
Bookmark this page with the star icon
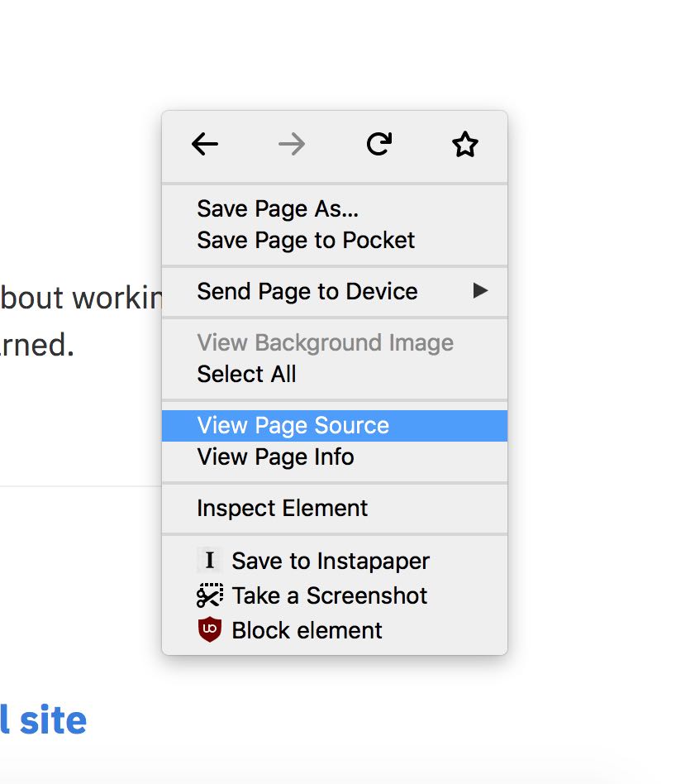[x=465, y=145]
